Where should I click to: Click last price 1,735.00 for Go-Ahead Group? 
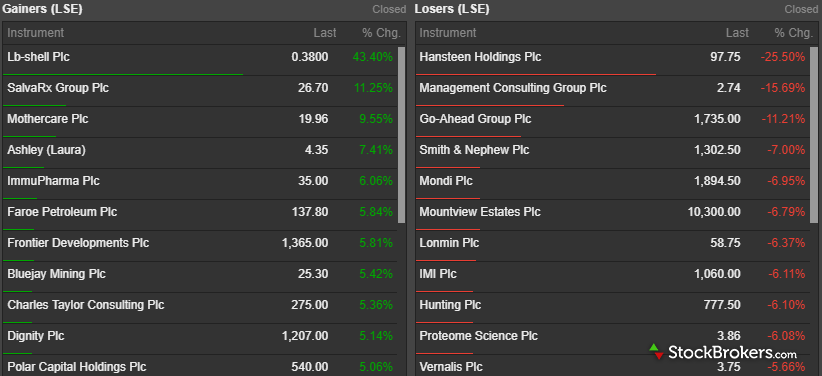pyautogui.click(x=718, y=119)
